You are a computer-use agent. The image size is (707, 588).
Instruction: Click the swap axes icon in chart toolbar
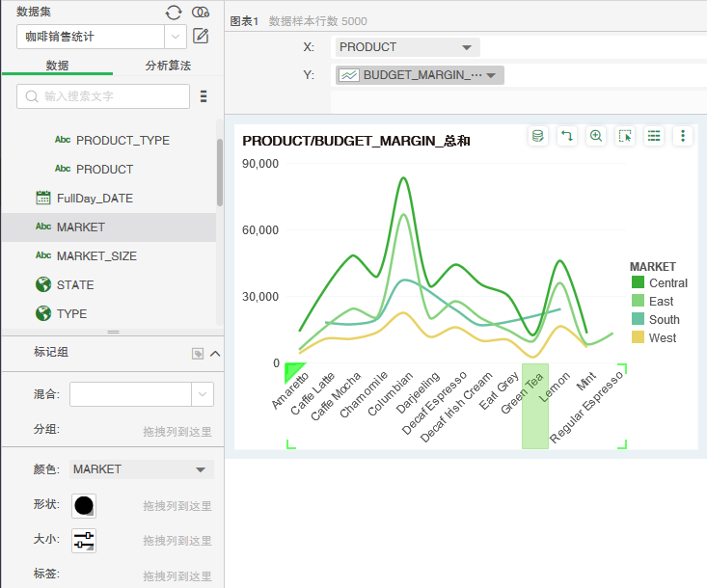coord(567,136)
